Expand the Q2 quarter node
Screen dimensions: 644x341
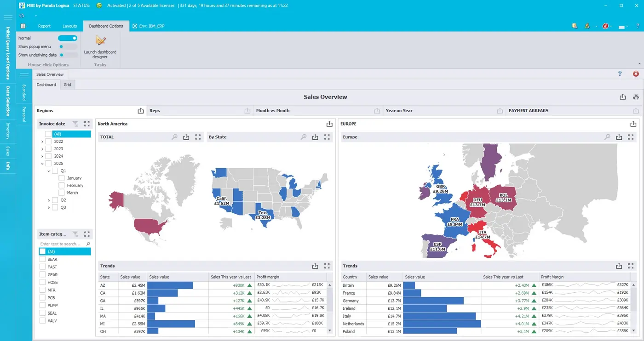49,200
